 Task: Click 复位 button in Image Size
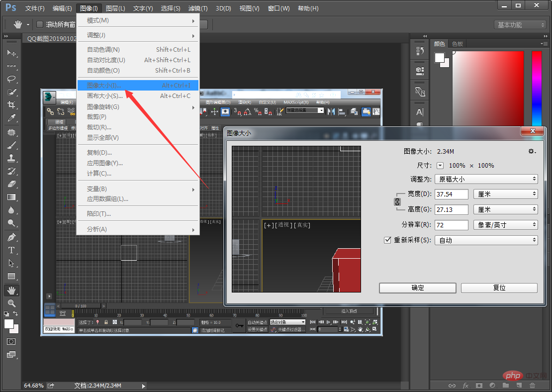pos(499,288)
